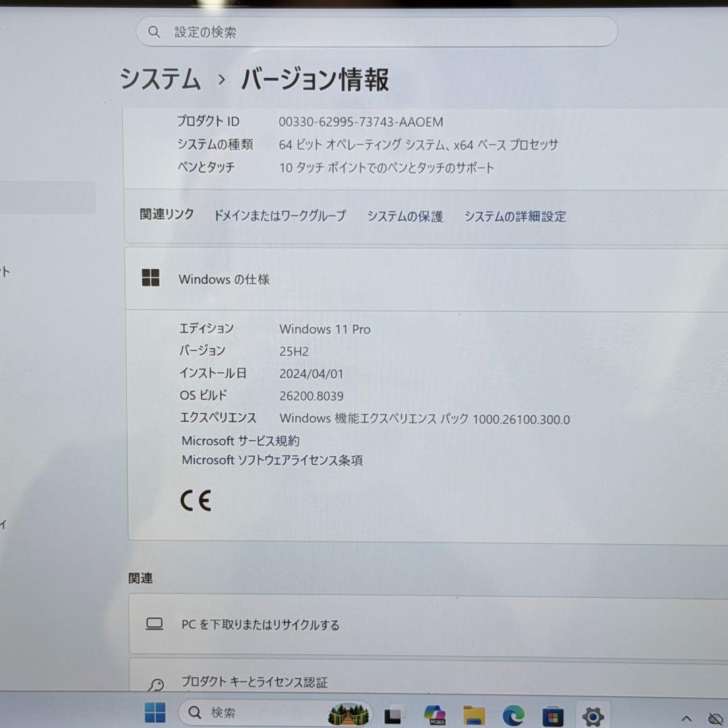Click the laptop icon on the recycle PC card
The image size is (728, 728).
[x=154, y=624]
